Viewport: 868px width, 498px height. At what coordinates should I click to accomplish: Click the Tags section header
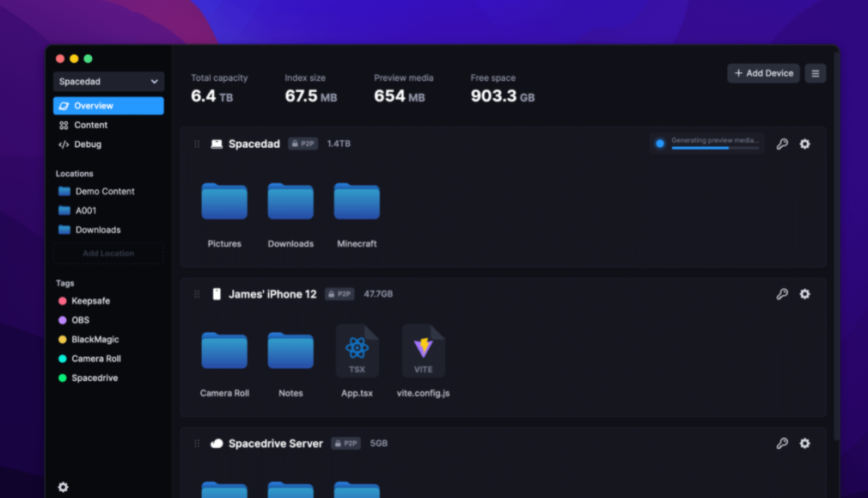64,283
